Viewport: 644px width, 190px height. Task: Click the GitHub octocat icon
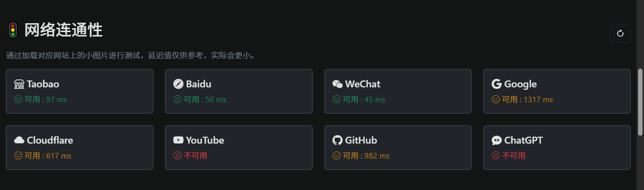point(337,140)
